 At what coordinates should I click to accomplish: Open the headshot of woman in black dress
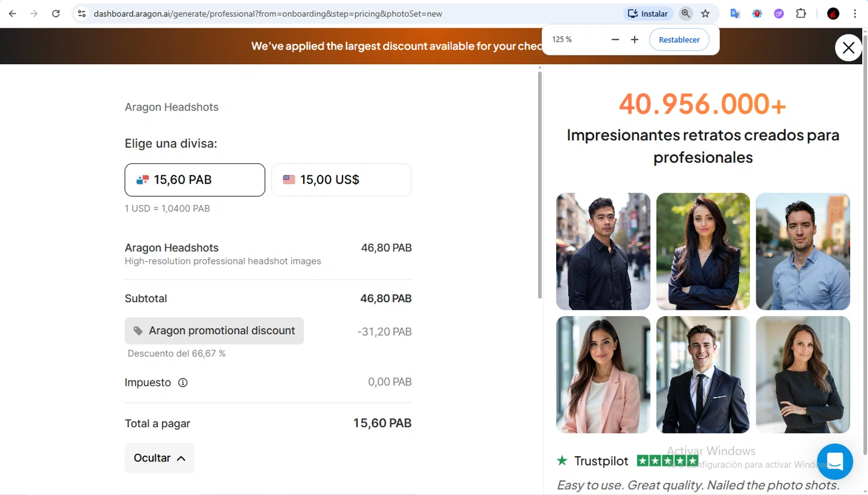(803, 375)
